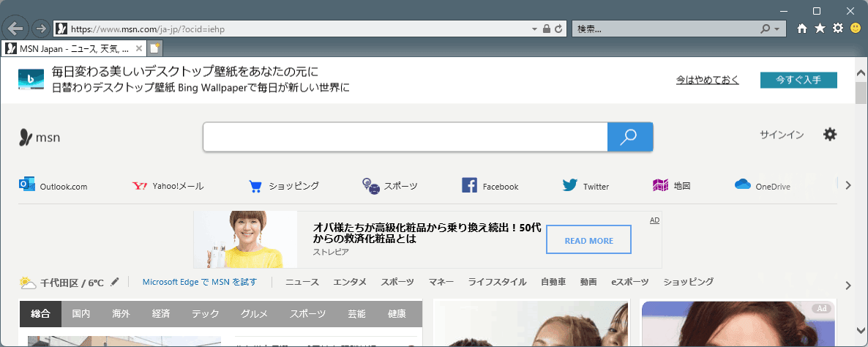Open ライフスタイル navigation item
This screenshot has width=868, height=347.
click(497, 283)
